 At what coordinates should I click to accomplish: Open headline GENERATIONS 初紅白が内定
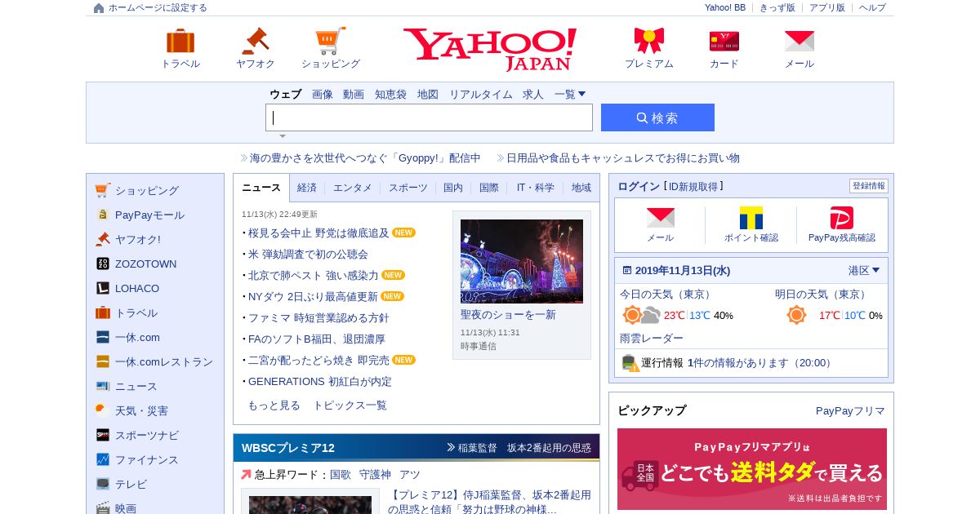click(x=320, y=381)
